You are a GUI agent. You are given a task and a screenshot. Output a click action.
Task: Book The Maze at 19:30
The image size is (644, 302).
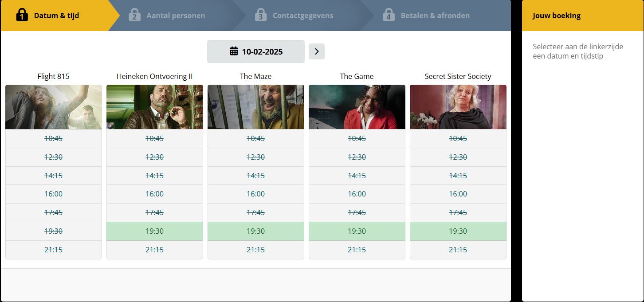[x=256, y=231]
